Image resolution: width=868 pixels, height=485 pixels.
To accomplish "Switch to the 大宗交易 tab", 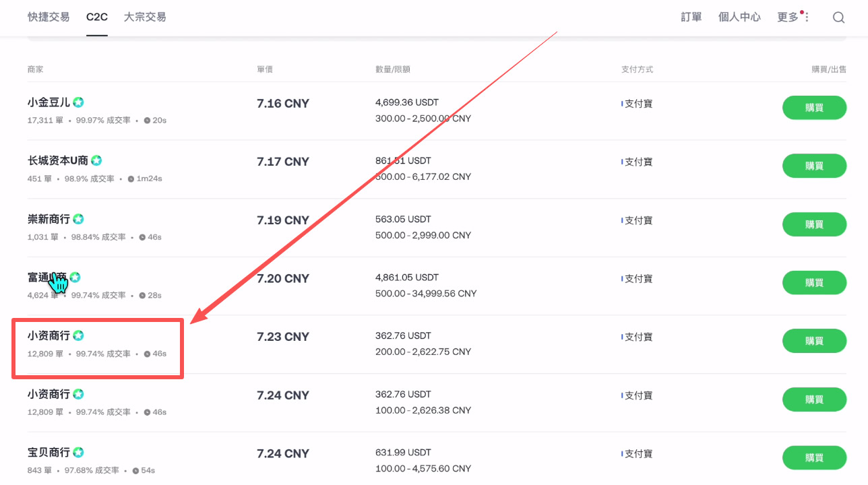I will [x=145, y=17].
